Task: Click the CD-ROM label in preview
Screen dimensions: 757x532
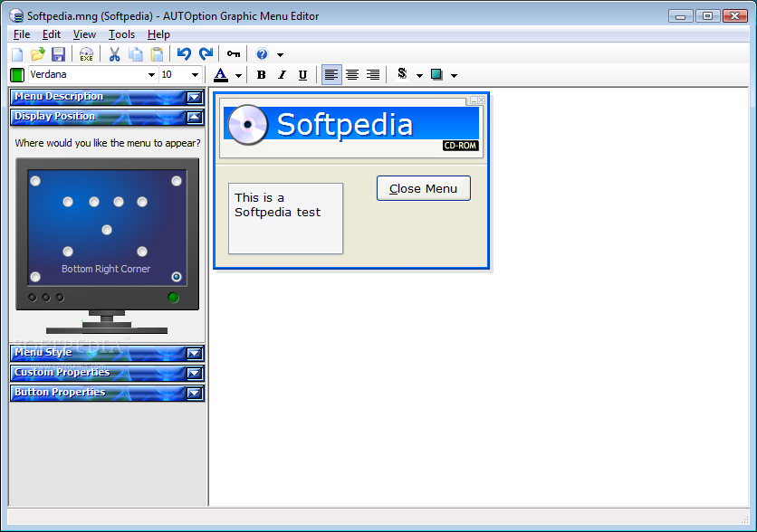Action: [x=461, y=145]
